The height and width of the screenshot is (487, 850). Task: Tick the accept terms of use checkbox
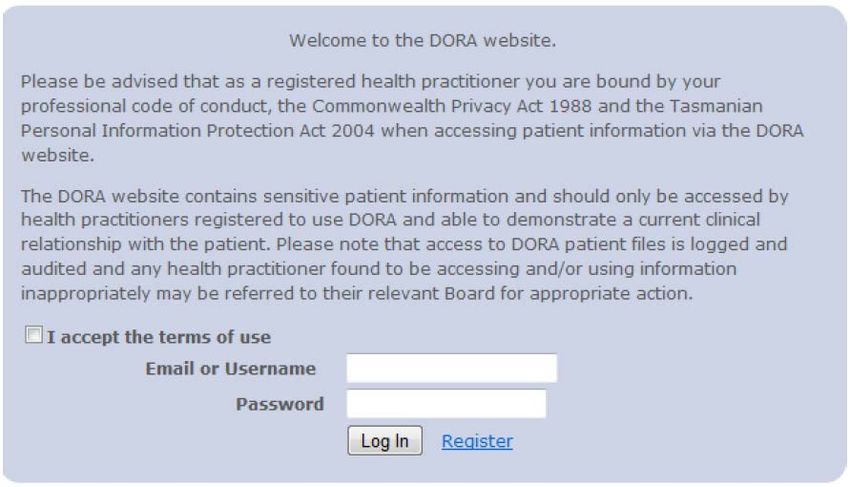point(34,337)
